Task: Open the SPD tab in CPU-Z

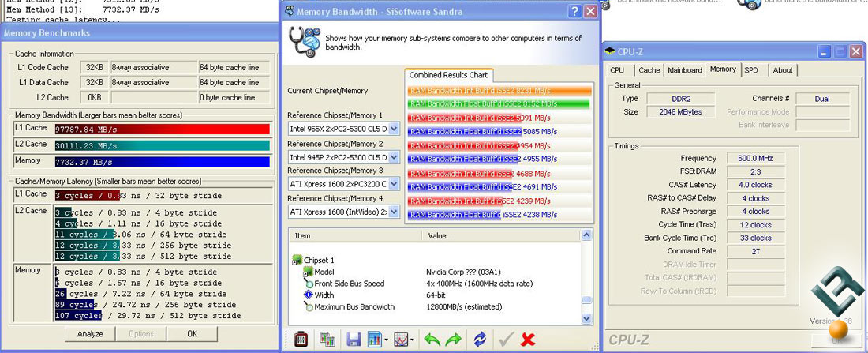Action: click(751, 70)
